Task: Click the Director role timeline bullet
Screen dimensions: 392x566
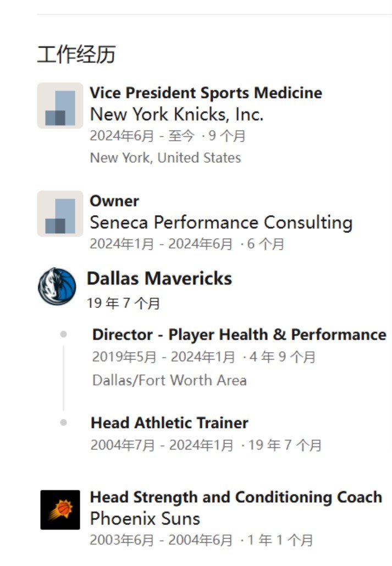Action: coord(64,334)
